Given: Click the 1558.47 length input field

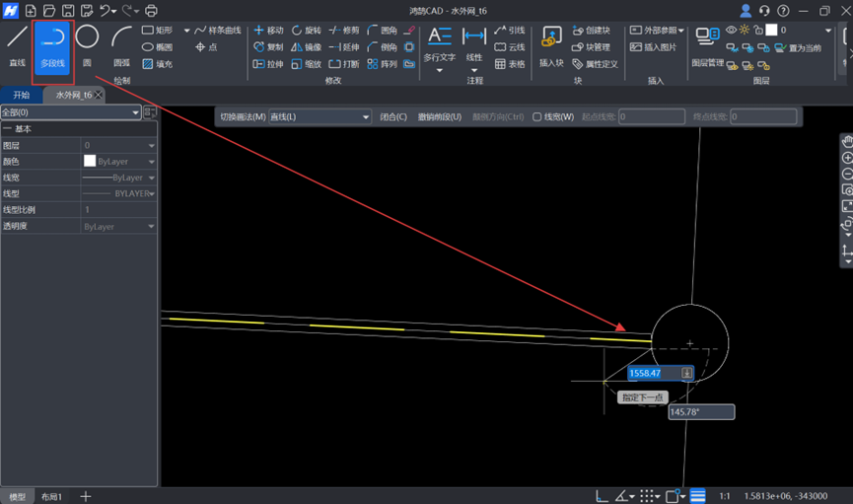Looking at the screenshot, I should 653,374.
